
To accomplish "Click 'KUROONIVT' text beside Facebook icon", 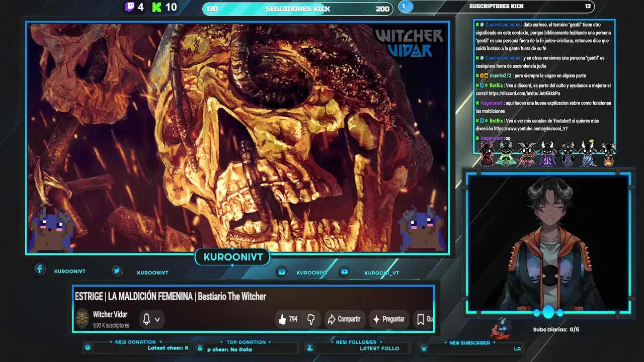I will pyautogui.click(x=70, y=271).
